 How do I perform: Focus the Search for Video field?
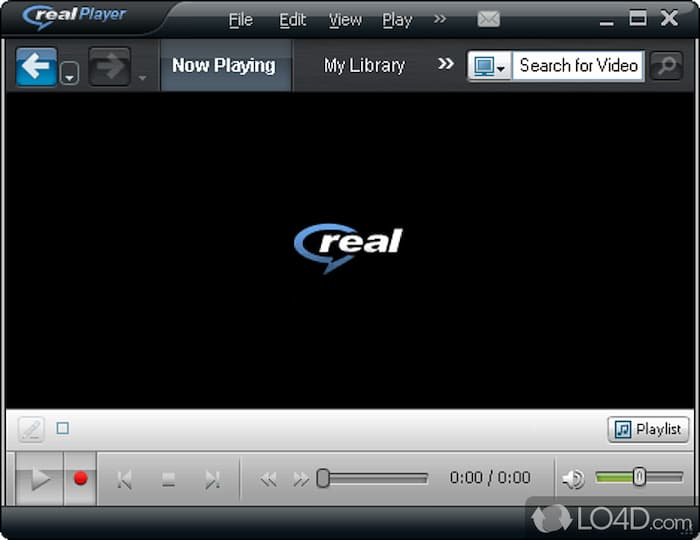click(x=578, y=66)
